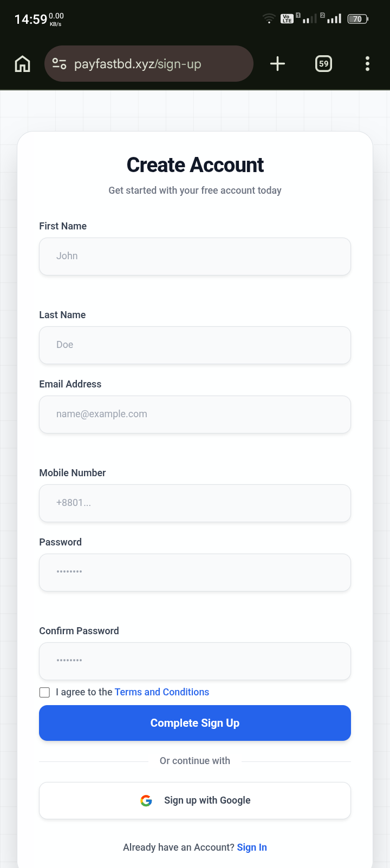Image resolution: width=390 pixels, height=868 pixels.
Task: Click the Email Address field
Action: coord(195,415)
